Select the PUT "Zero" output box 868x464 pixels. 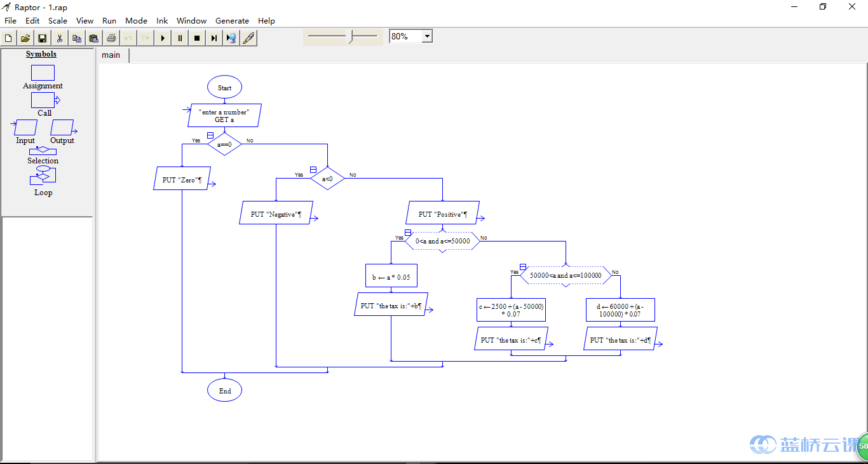pos(182,179)
